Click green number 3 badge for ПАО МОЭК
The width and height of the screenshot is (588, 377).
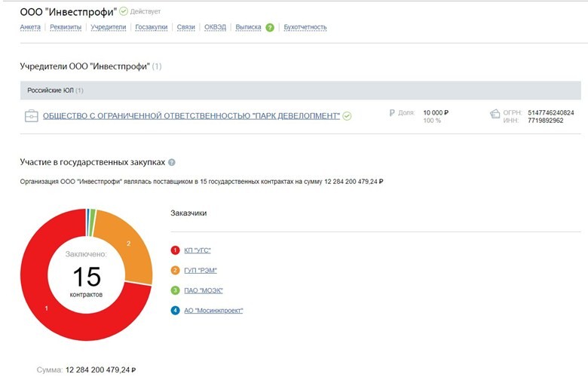coord(176,290)
